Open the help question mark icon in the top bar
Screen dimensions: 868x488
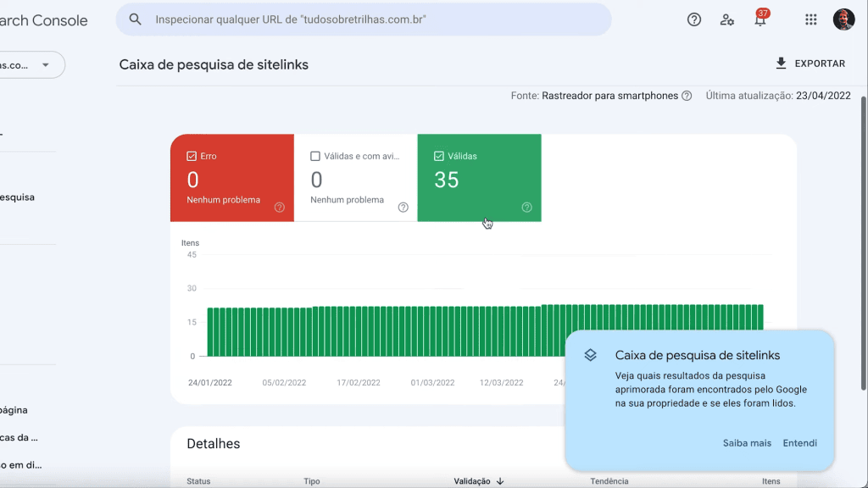[694, 19]
